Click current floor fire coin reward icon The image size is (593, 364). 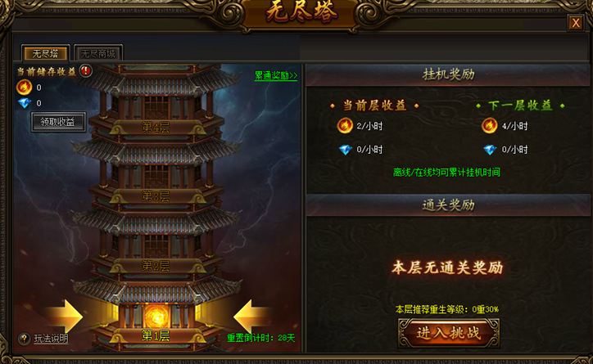pos(345,126)
